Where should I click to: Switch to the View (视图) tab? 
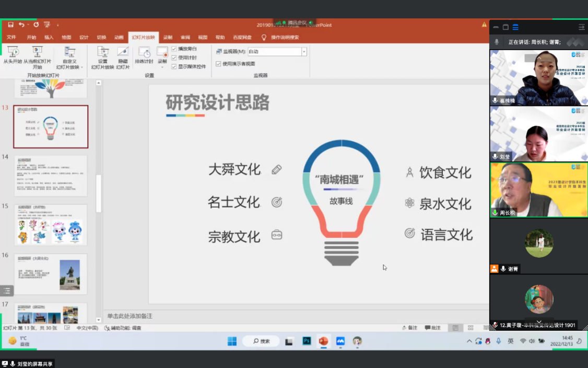(203, 37)
